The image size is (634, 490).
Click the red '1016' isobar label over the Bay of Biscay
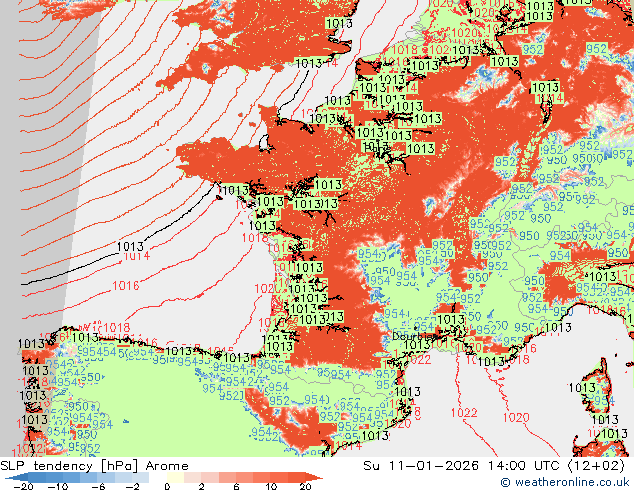coord(126,286)
